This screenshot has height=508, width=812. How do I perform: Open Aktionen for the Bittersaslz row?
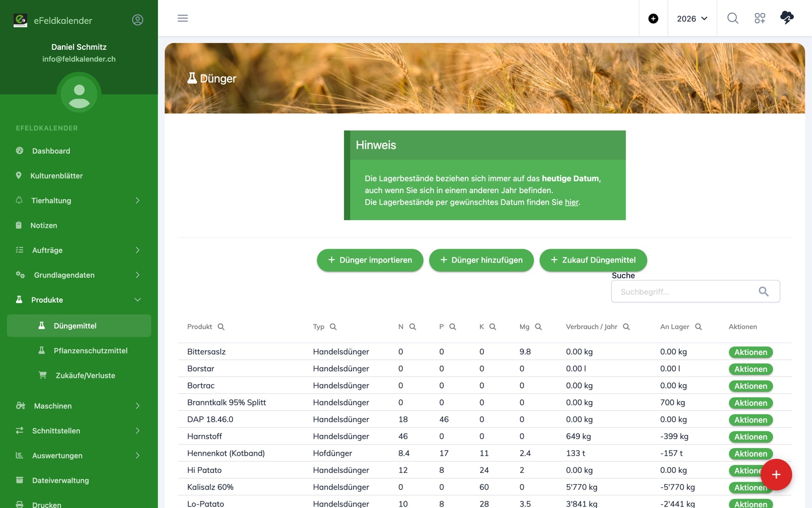[751, 352]
